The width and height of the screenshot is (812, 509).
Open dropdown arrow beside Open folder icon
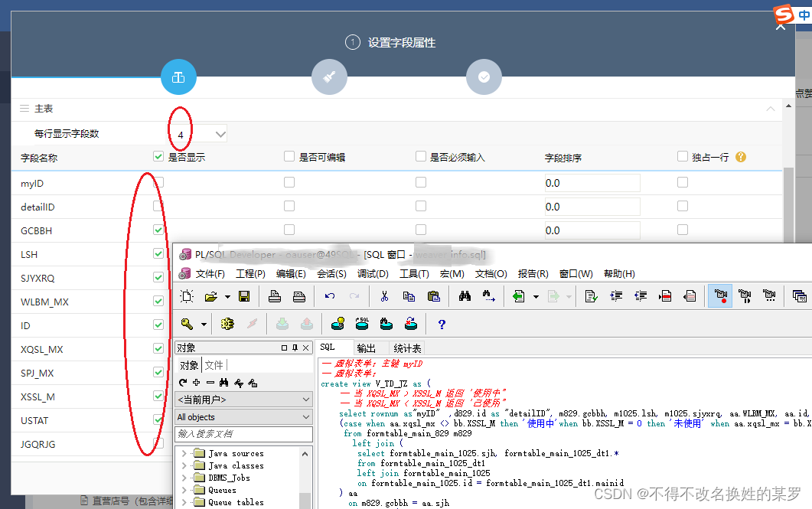point(227,297)
